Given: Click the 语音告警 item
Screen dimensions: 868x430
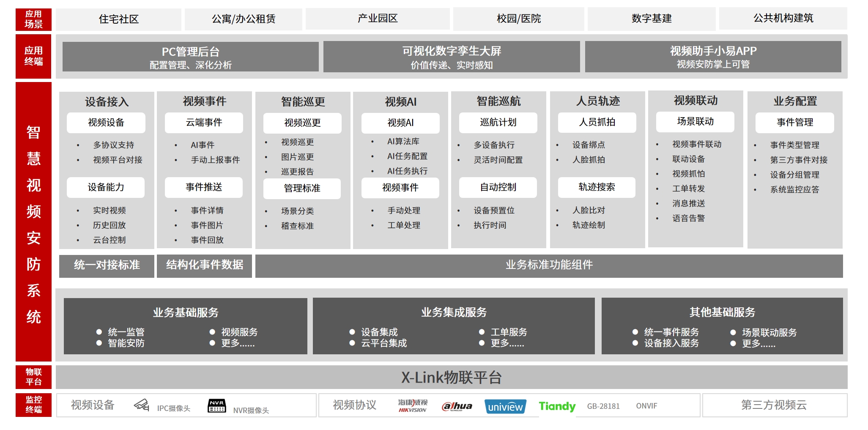Looking at the screenshot, I should (689, 218).
